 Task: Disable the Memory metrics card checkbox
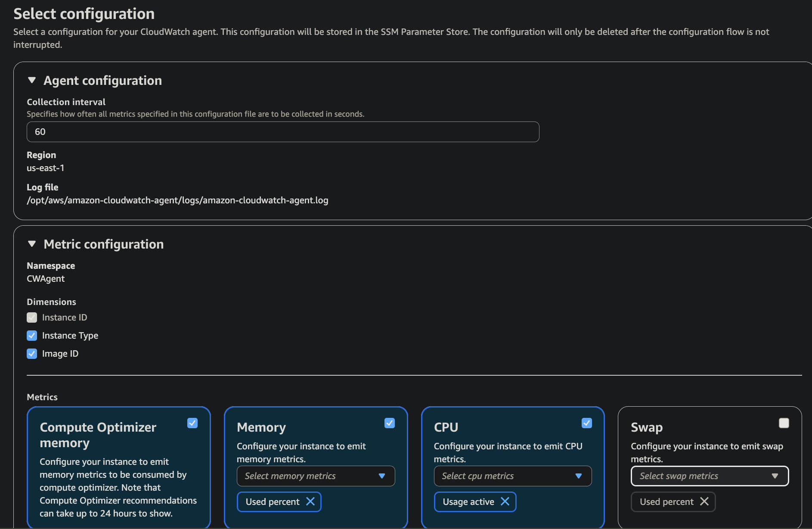click(390, 423)
